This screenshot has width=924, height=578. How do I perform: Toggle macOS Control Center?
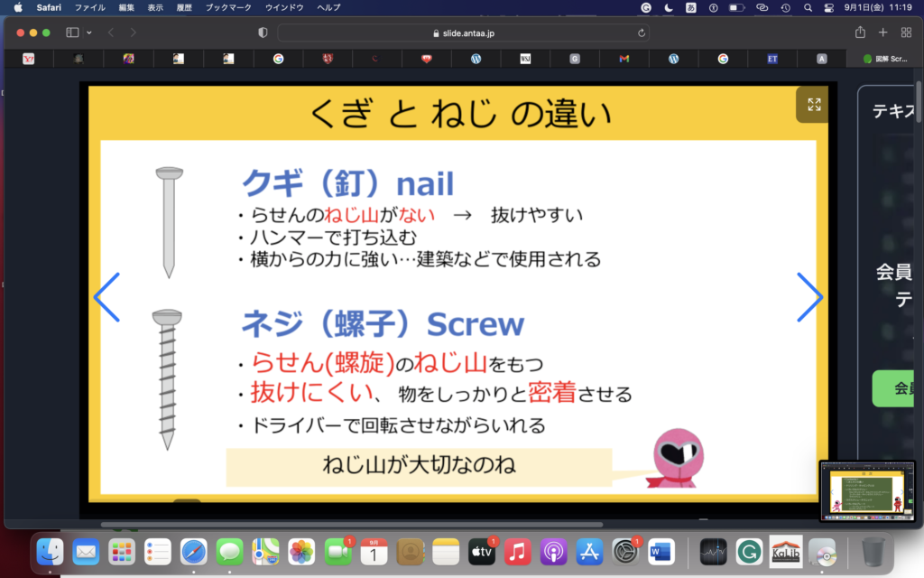(829, 7)
